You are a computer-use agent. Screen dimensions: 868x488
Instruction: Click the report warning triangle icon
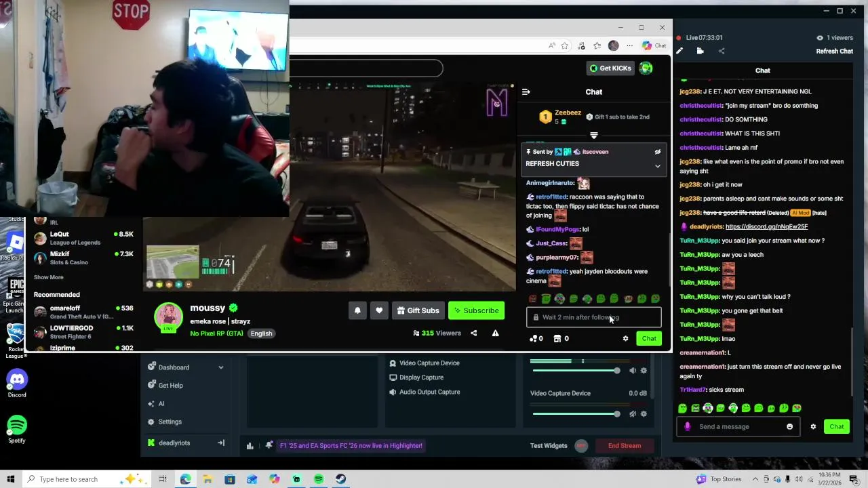click(495, 333)
